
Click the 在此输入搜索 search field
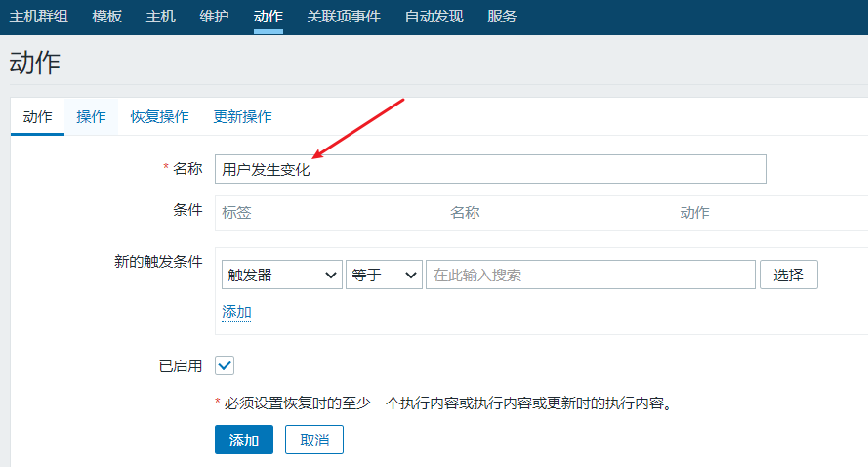591,275
